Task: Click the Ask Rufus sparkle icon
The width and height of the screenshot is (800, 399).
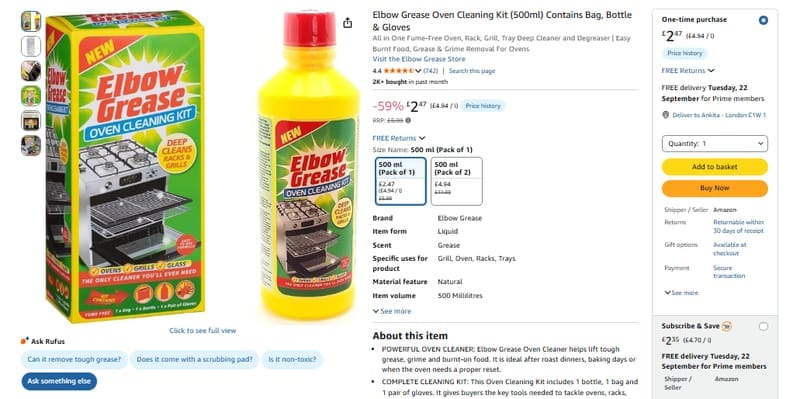Action: click(x=24, y=341)
